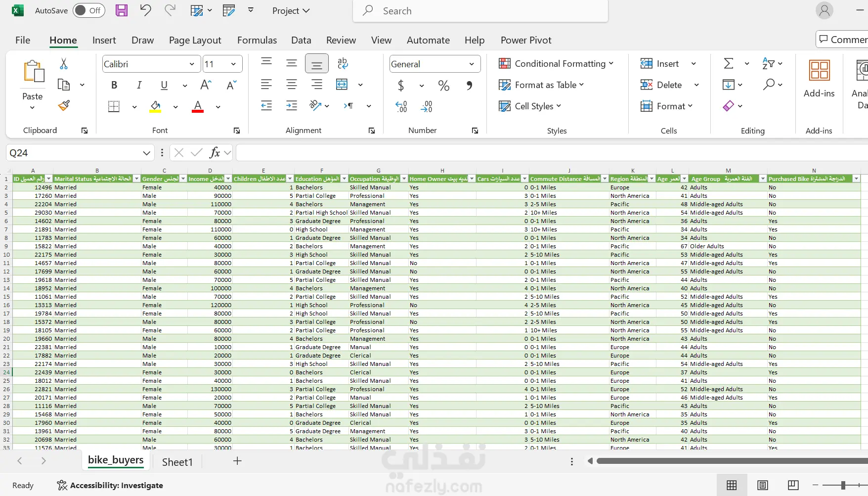The image size is (868, 496).
Task: Open the Formulas ribbon tab
Action: click(x=257, y=40)
